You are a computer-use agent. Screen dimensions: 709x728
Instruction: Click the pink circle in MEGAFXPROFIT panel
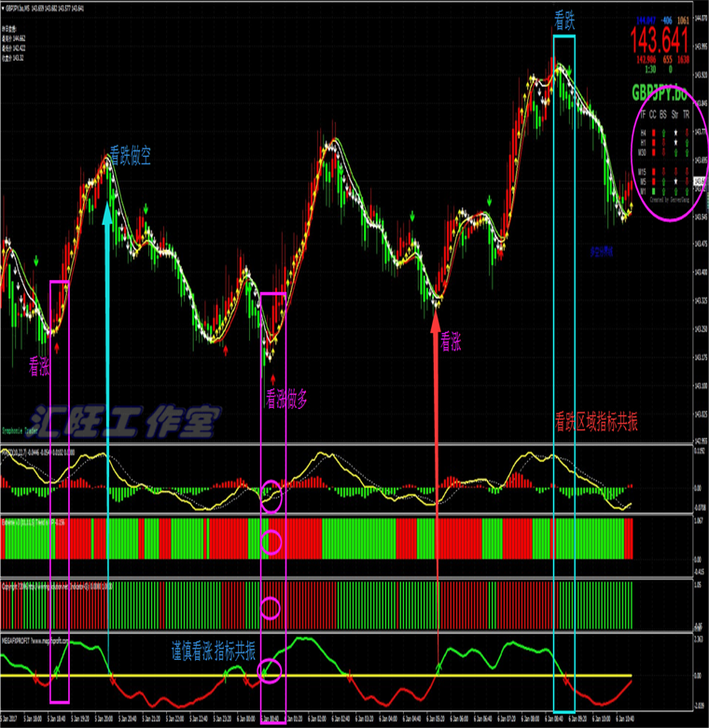click(x=271, y=670)
